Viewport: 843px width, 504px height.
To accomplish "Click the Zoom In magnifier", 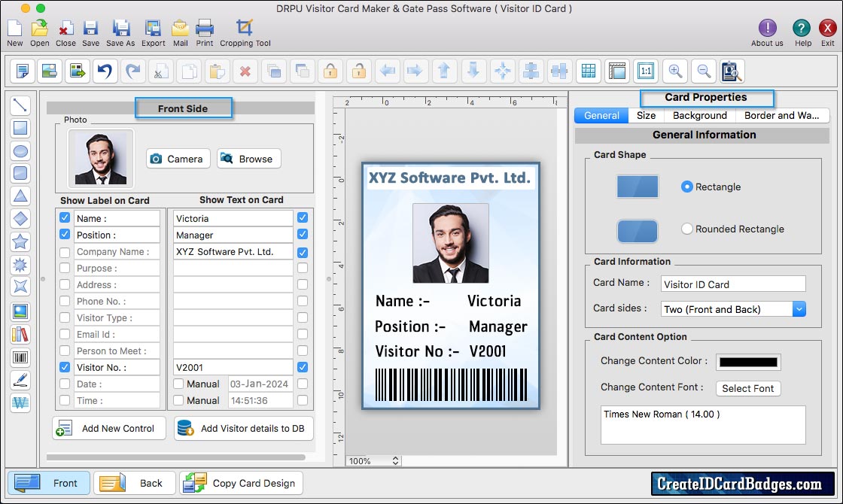I will pos(674,71).
